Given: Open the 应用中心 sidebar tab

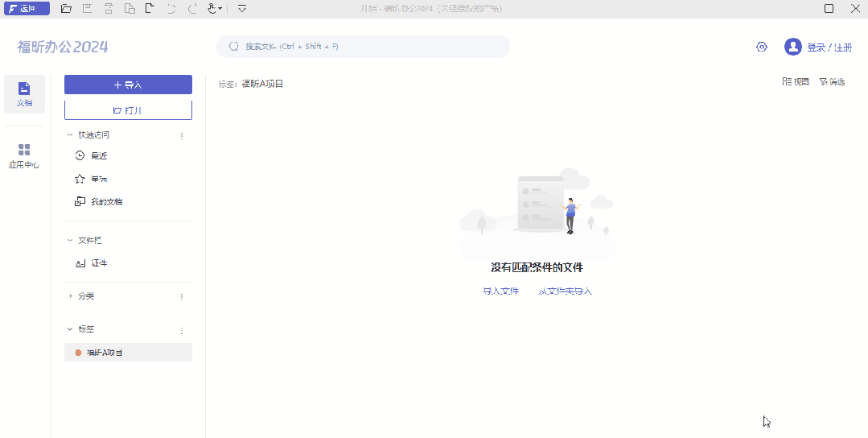Looking at the screenshot, I should coord(24,156).
